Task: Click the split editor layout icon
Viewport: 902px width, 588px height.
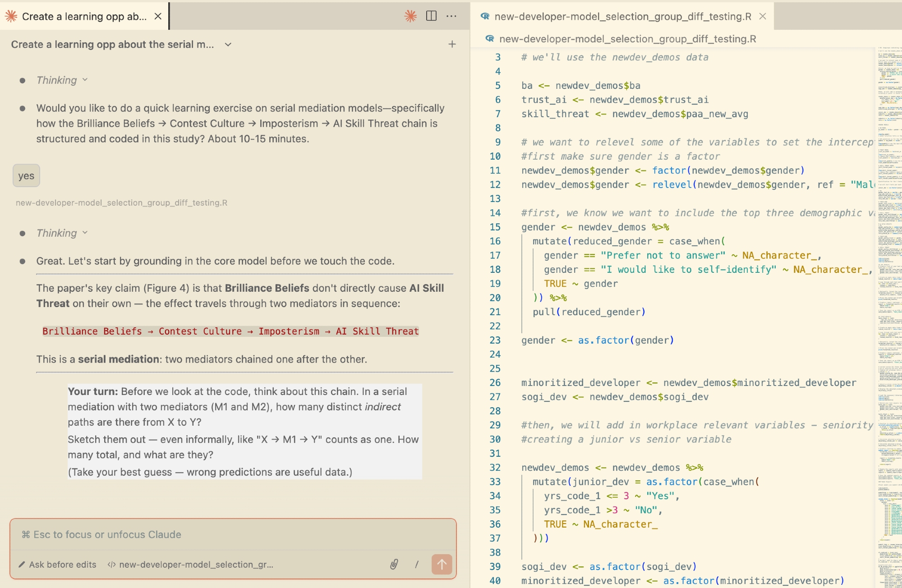Action: pyautogui.click(x=431, y=16)
